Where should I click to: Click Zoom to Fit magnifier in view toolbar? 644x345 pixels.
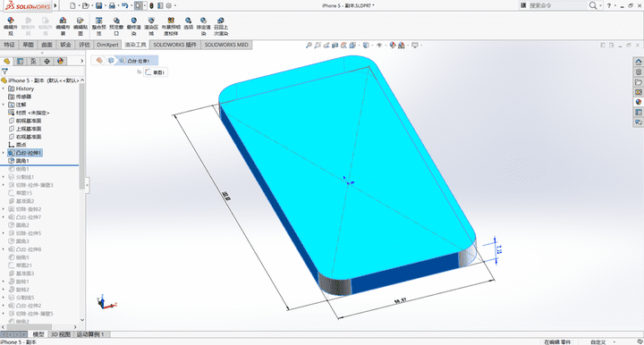click(309, 45)
